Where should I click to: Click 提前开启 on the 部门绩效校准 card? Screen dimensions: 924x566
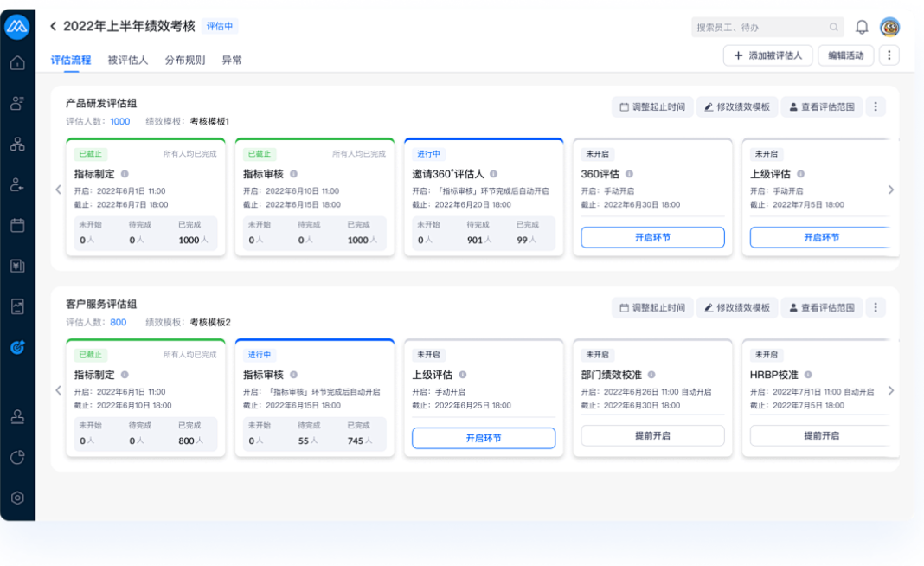click(653, 435)
